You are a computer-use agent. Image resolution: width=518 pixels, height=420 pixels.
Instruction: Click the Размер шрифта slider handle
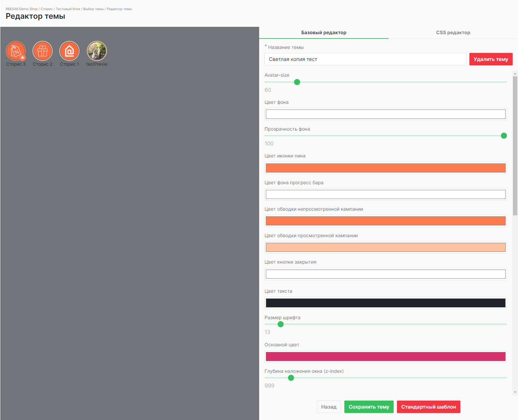coord(281,324)
